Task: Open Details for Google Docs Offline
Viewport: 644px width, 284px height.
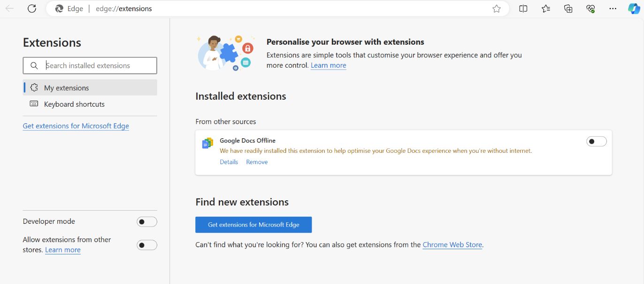Action: pos(229,162)
